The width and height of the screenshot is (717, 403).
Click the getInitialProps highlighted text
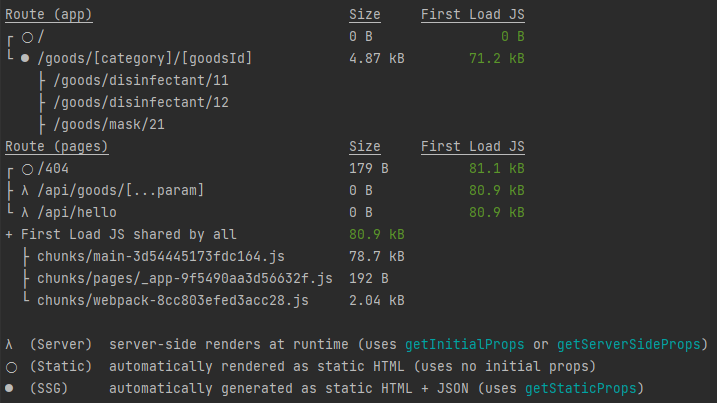465,344
